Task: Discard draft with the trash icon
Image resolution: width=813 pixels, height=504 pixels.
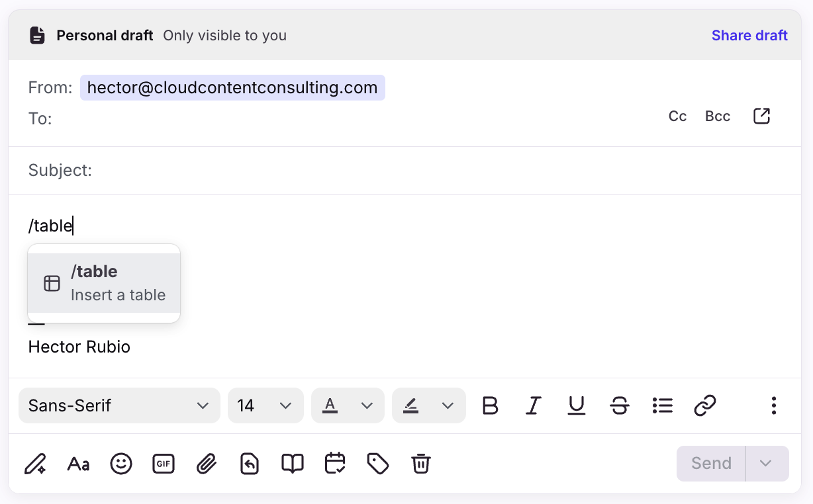Action: (420, 464)
